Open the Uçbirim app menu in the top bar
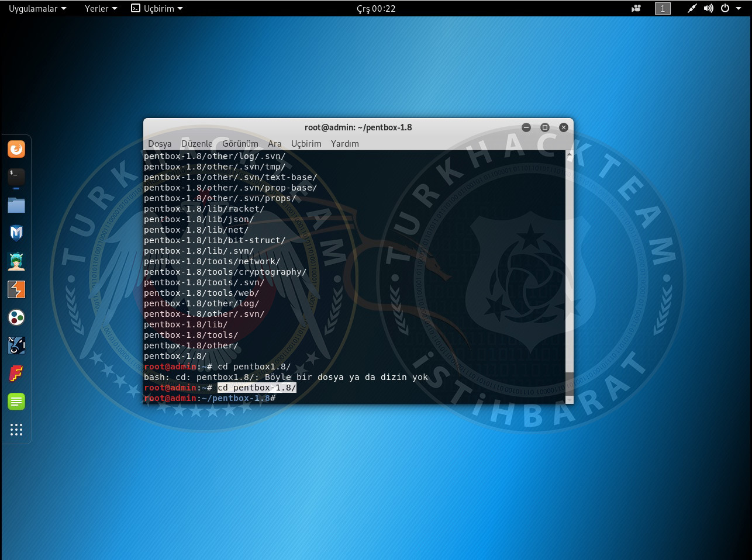This screenshot has height=560, width=752. (x=157, y=9)
